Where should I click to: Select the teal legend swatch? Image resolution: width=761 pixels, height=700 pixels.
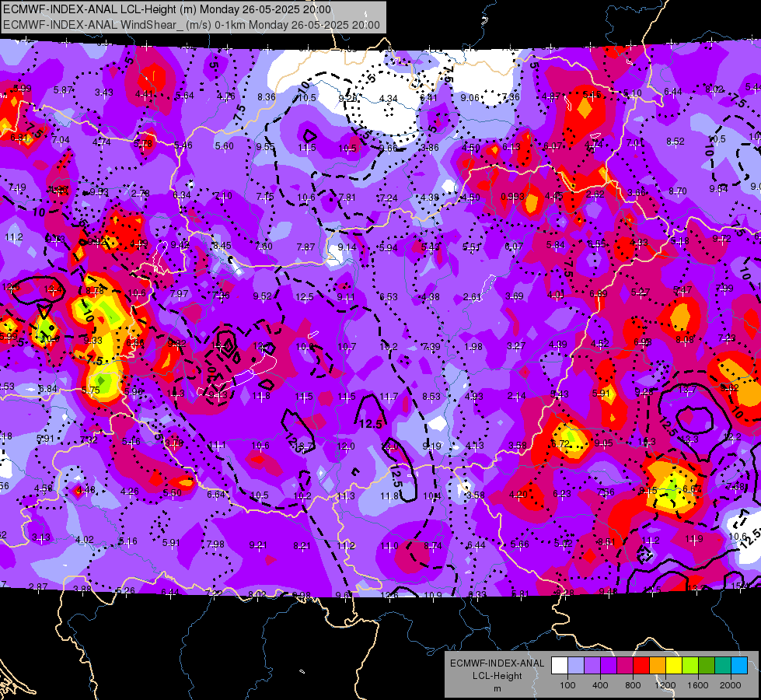[x=723, y=666]
